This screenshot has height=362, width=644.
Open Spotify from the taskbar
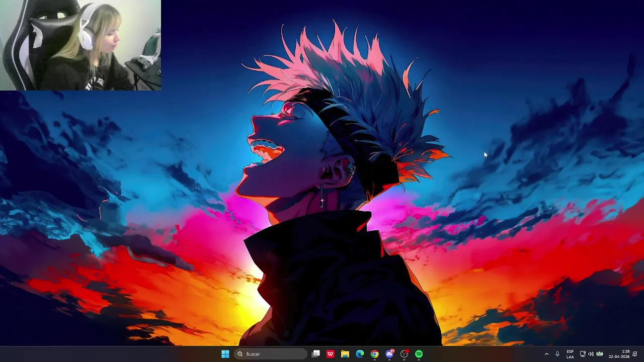coord(419,354)
